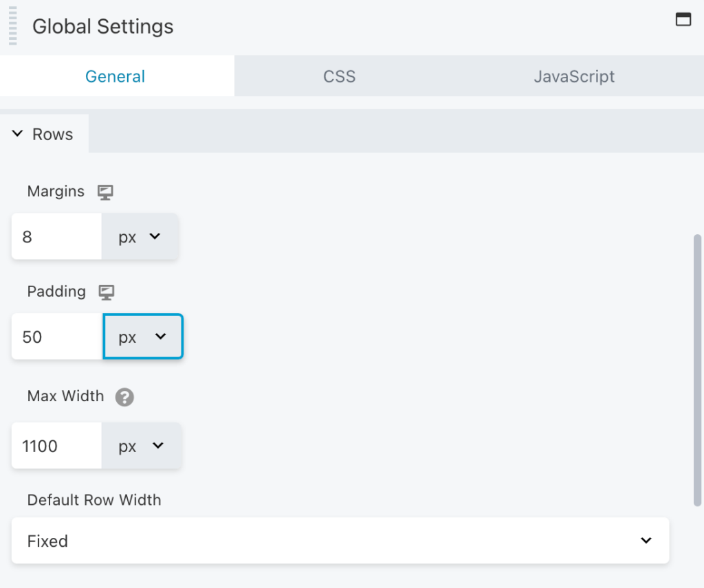Select the Padding value field showing 50
The width and height of the screenshot is (704, 588).
(55, 337)
